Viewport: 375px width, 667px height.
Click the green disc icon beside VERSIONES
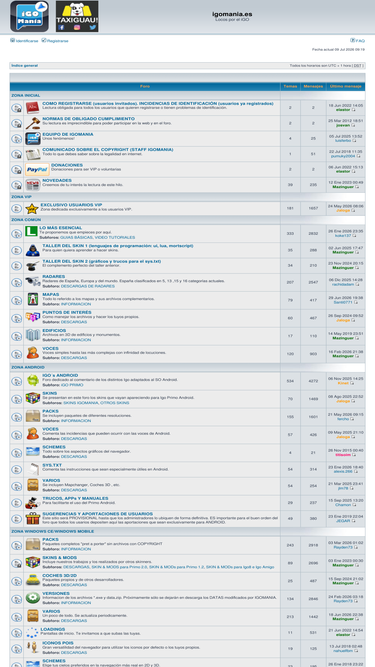pos(33,598)
